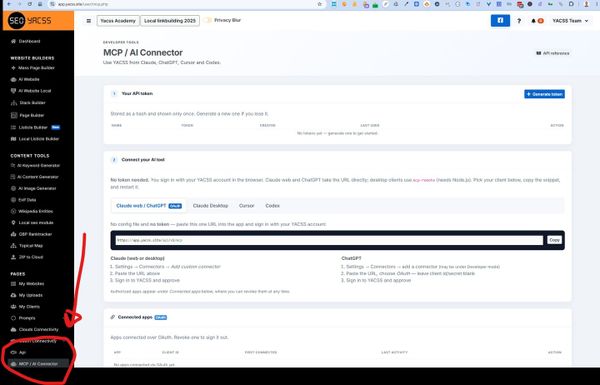Click the Facebook button in the header

[500, 21]
